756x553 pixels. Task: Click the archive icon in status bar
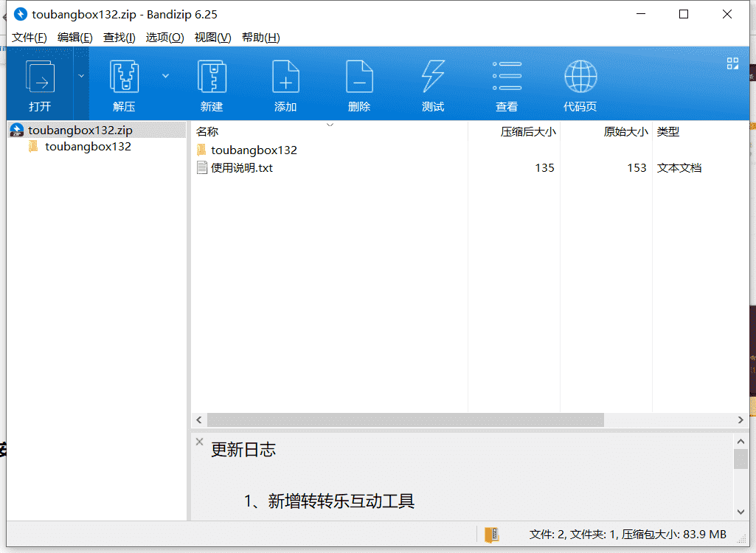coord(492,535)
